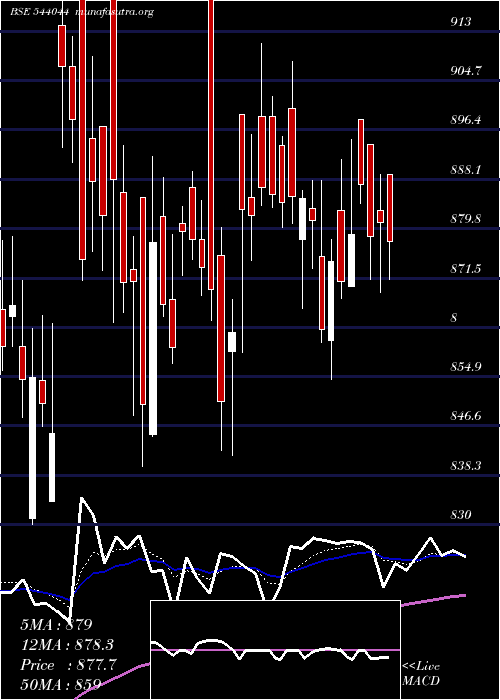500x700 pixels.
Task: Select the 854.9 price axis label
Action: click(466, 367)
